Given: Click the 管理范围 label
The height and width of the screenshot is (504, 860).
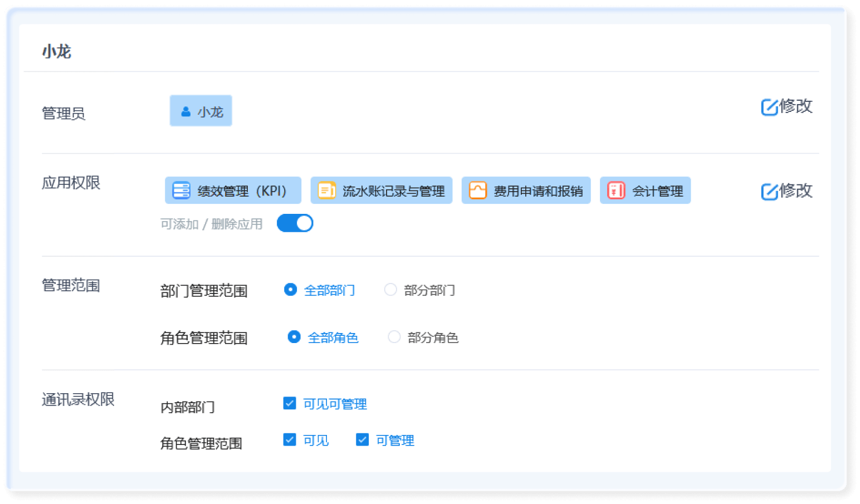Looking at the screenshot, I should (x=71, y=286).
